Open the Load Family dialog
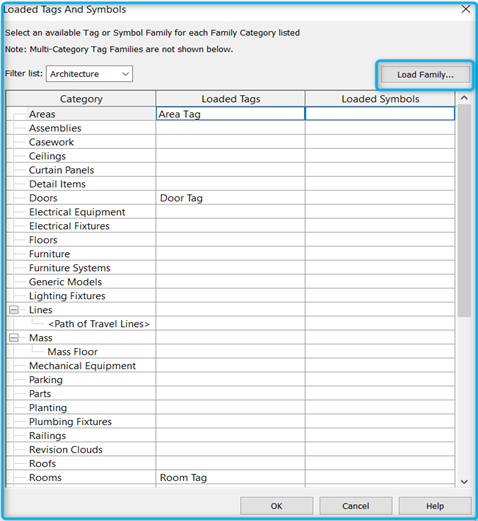This screenshot has width=478, height=521. coord(425,75)
